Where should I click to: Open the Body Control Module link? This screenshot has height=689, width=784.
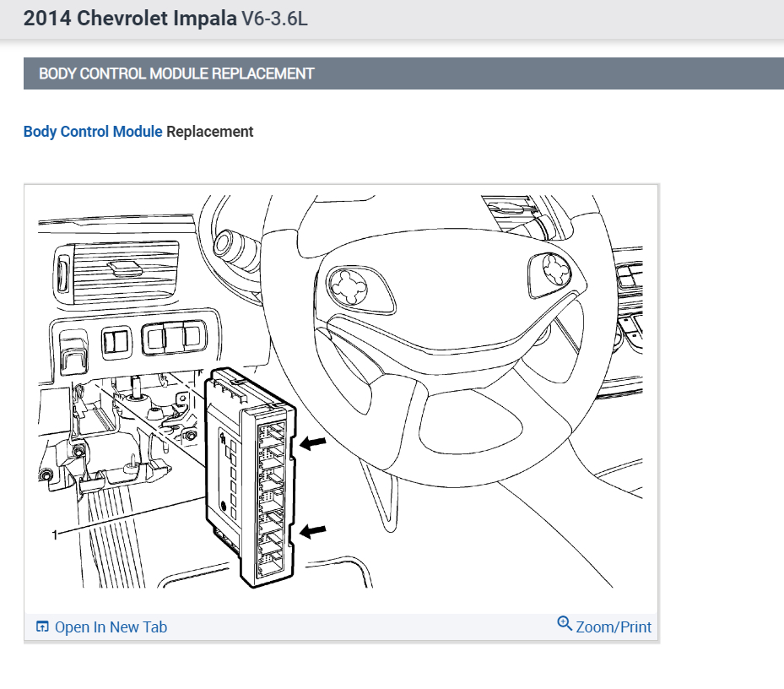click(x=93, y=132)
